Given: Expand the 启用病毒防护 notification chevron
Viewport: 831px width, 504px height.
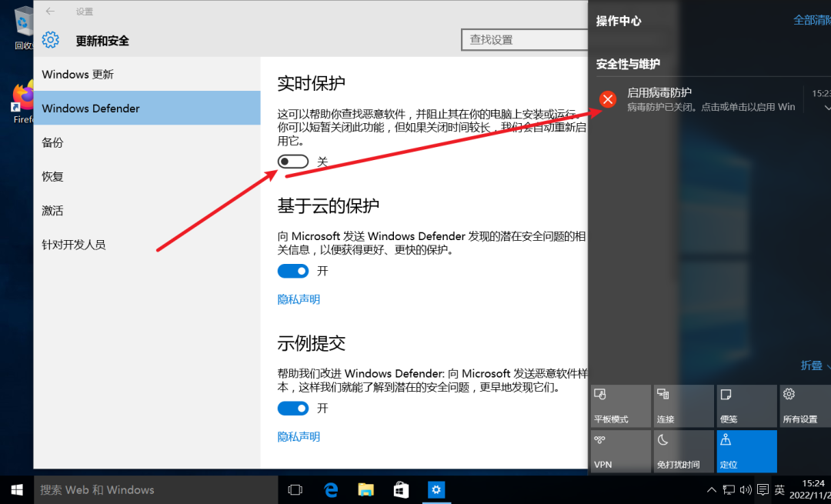Looking at the screenshot, I should [826, 108].
